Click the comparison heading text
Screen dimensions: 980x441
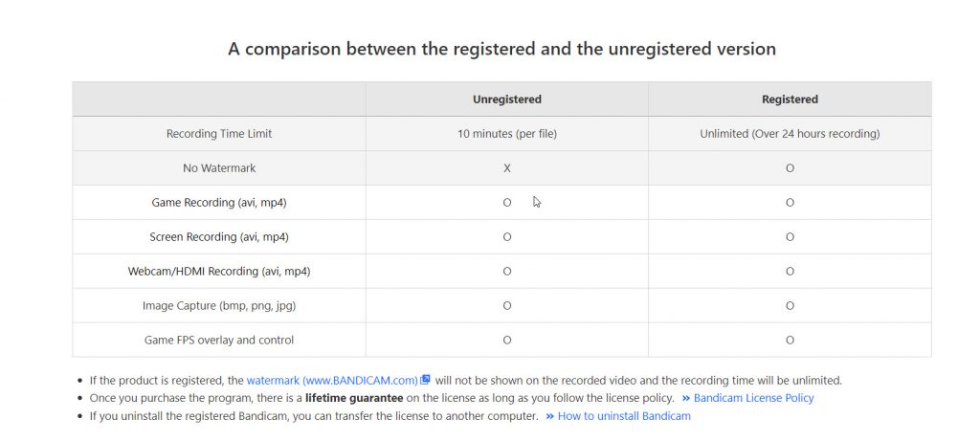coord(501,49)
